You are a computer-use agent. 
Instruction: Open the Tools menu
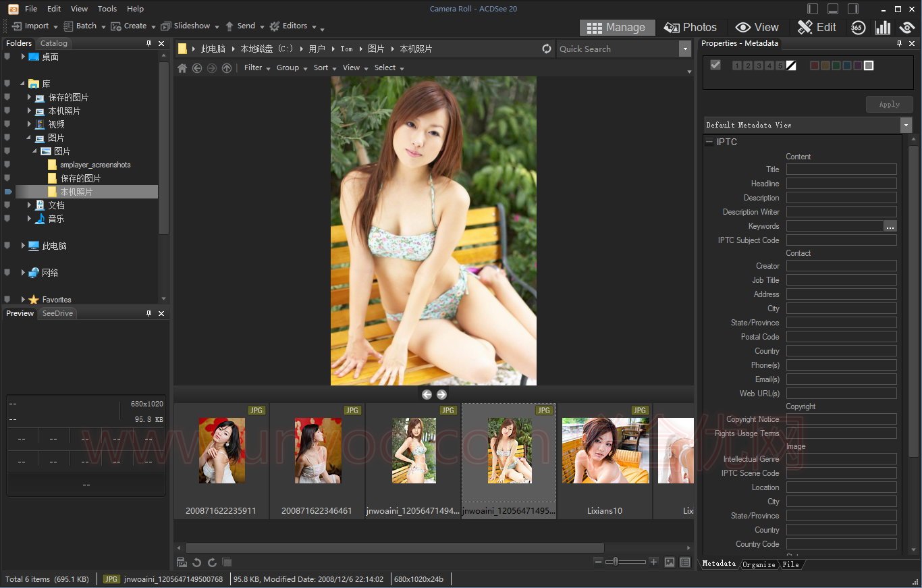tap(107, 9)
